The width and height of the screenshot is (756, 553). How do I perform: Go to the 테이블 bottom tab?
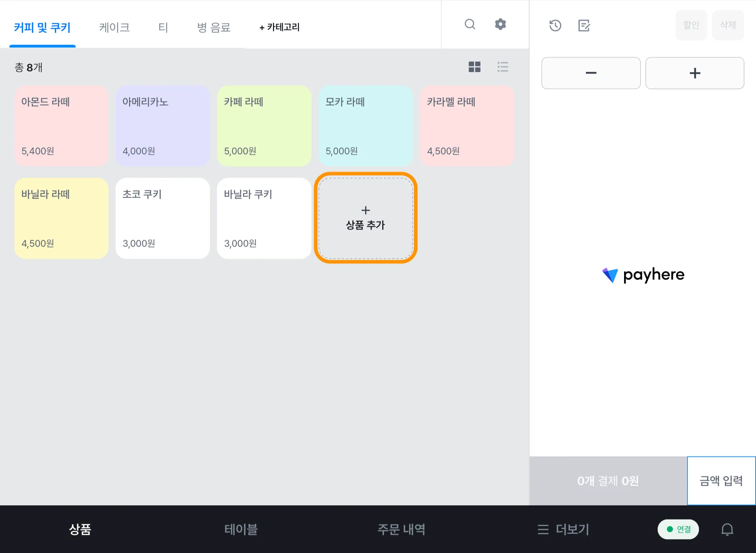tap(241, 529)
